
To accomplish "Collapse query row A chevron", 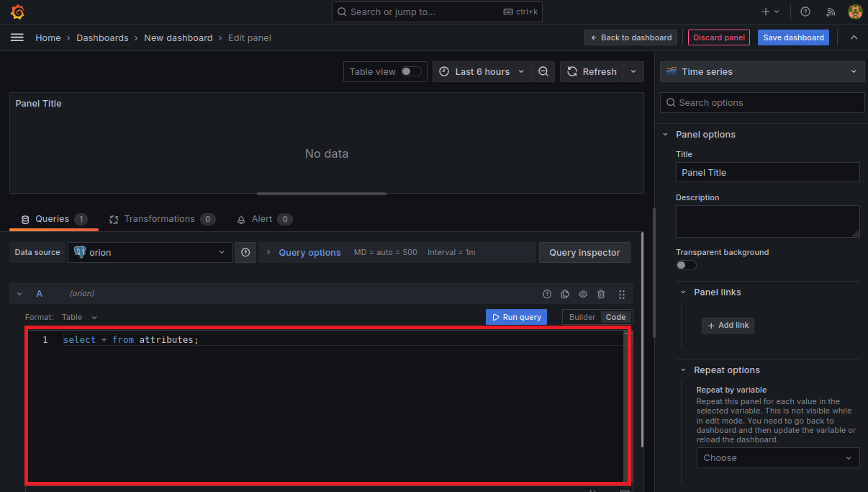I will (19, 294).
